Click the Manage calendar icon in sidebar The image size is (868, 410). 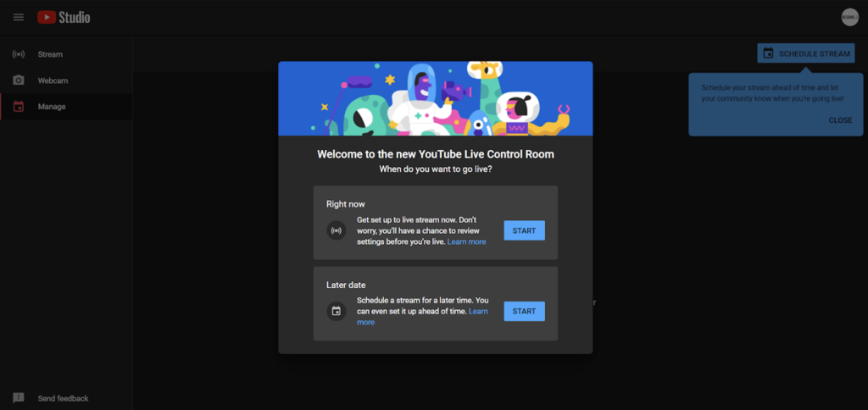pyautogui.click(x=19, y=107)
